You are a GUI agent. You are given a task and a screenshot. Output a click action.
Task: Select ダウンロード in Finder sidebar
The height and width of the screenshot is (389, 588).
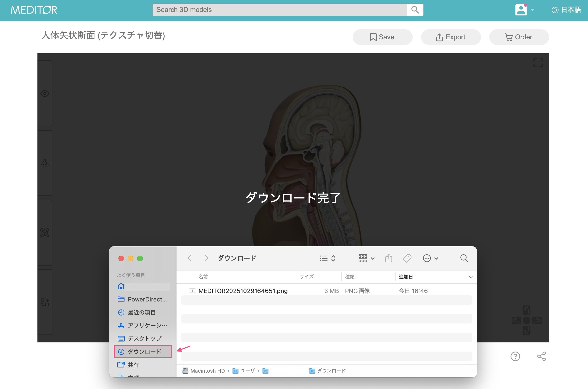[143, 352]
